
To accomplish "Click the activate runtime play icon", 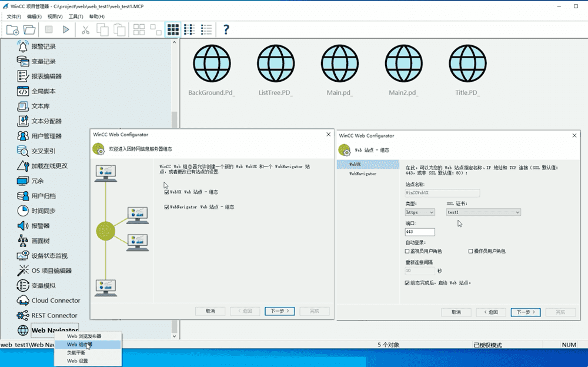I will tap(66, 29).
